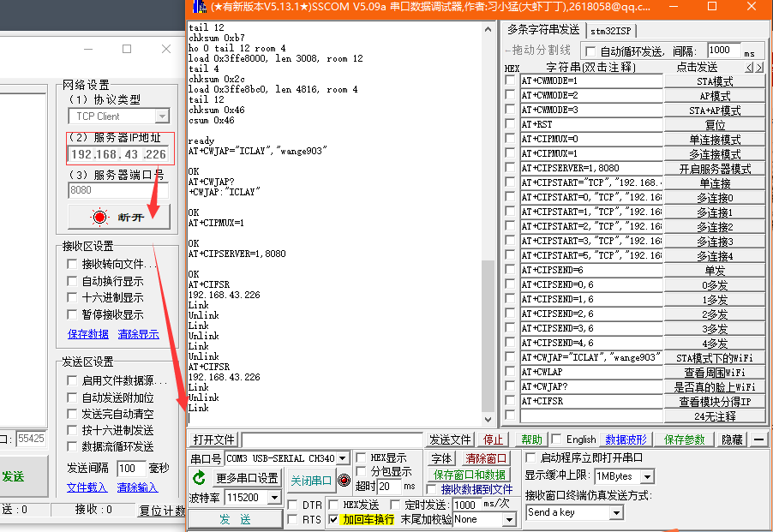Click the 发送文件 button

450,439
